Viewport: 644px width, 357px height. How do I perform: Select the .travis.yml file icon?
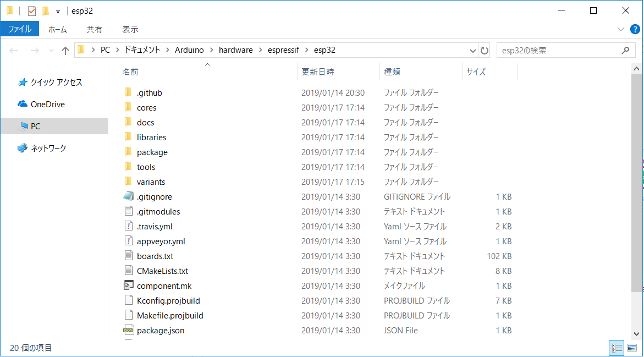129,226
